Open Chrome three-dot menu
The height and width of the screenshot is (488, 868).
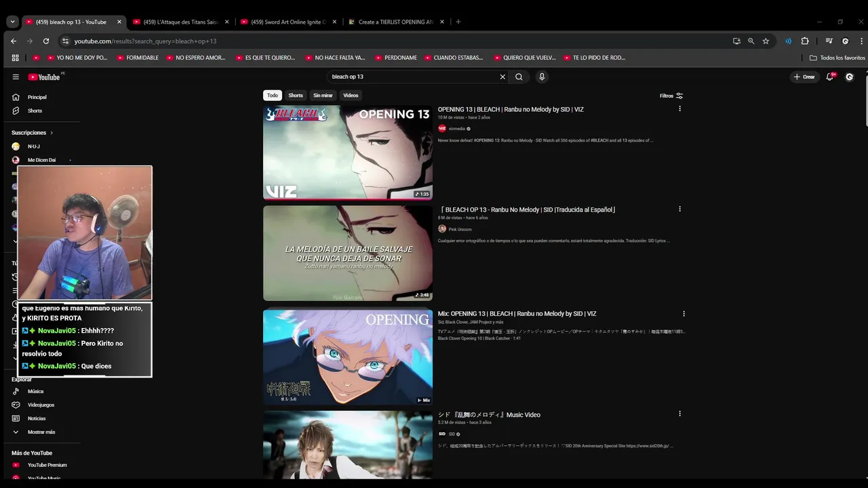click(x=860, y=41)
